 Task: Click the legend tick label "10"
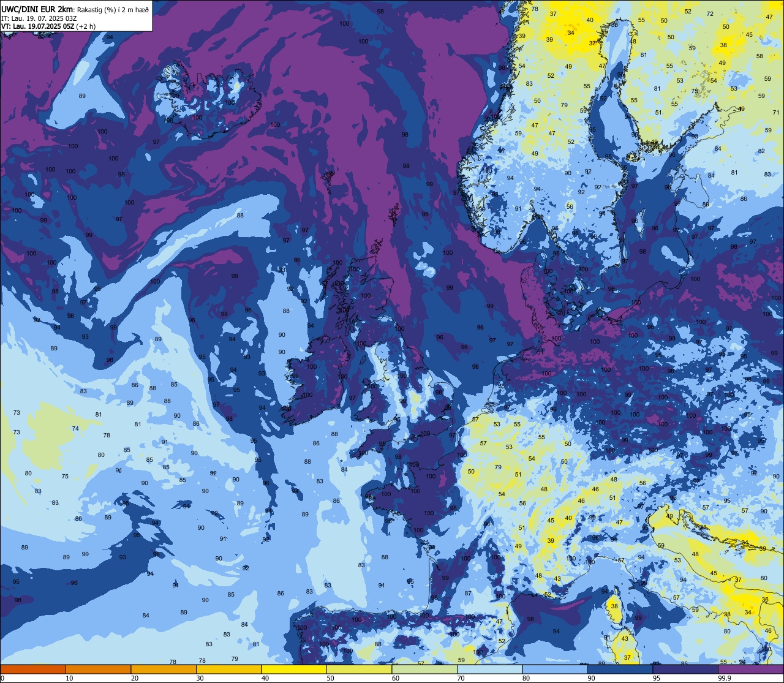(69, 678)
